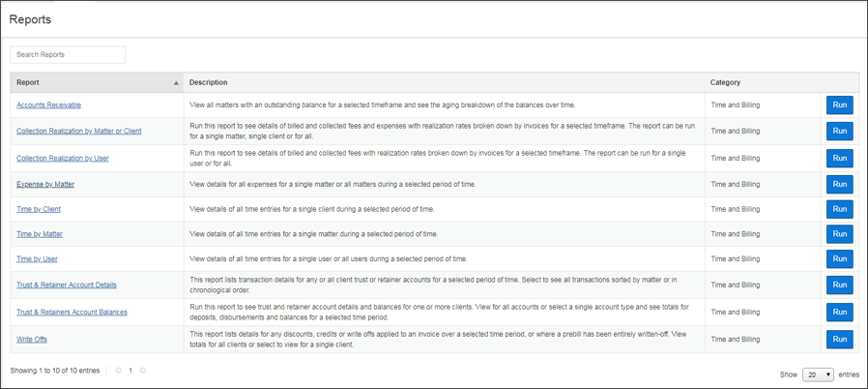The height and width of the screenshot is (389, 868).
Task: Run the Collection Realization by User report
Action: [839, 158]
